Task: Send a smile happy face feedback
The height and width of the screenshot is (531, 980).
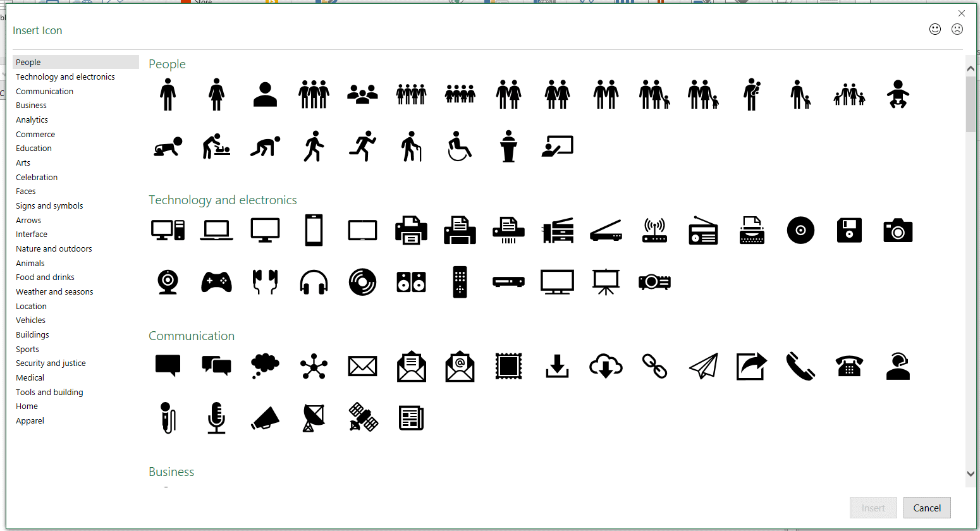Action: click(935, 29)
